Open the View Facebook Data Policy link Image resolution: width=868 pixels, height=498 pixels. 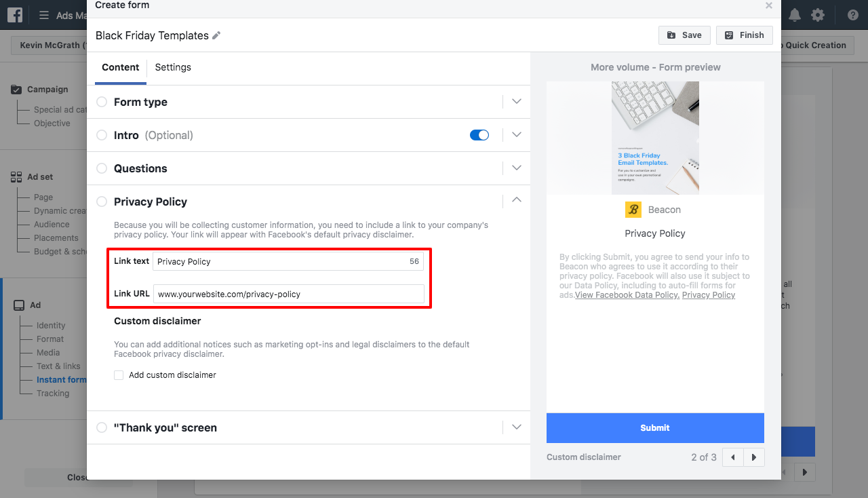626,294
